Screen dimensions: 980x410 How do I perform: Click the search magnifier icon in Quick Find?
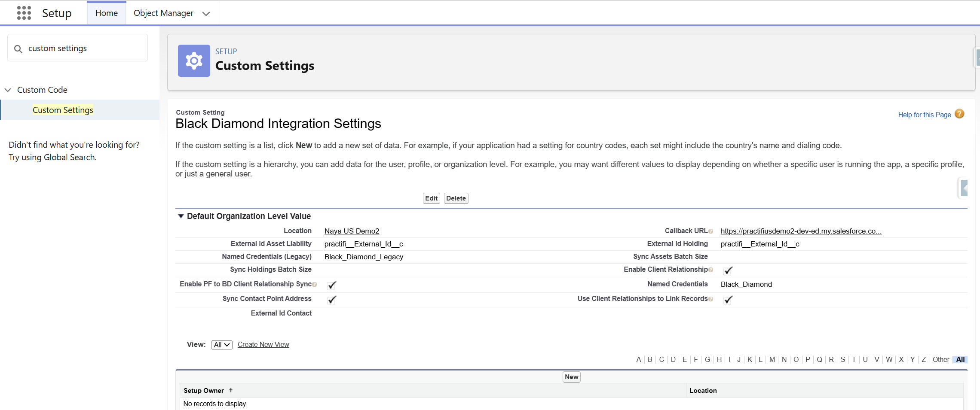pos(18,49)
